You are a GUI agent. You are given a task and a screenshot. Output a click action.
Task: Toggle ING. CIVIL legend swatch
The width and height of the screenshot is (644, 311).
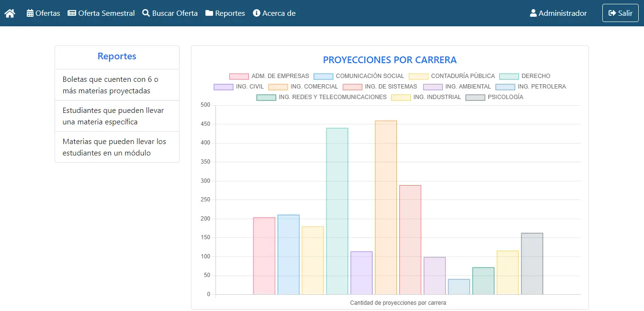(x=223, y=87)
